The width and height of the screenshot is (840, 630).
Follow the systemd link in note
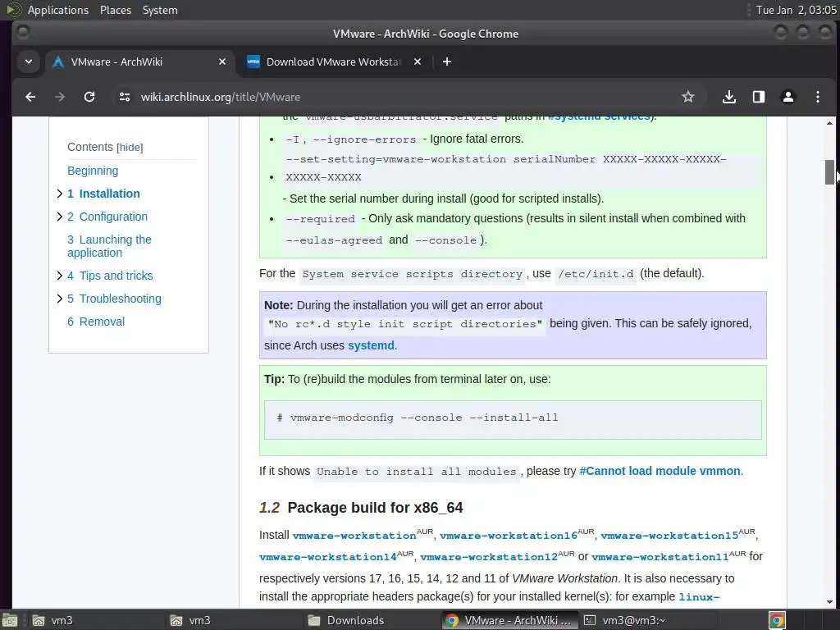[371, 345]
